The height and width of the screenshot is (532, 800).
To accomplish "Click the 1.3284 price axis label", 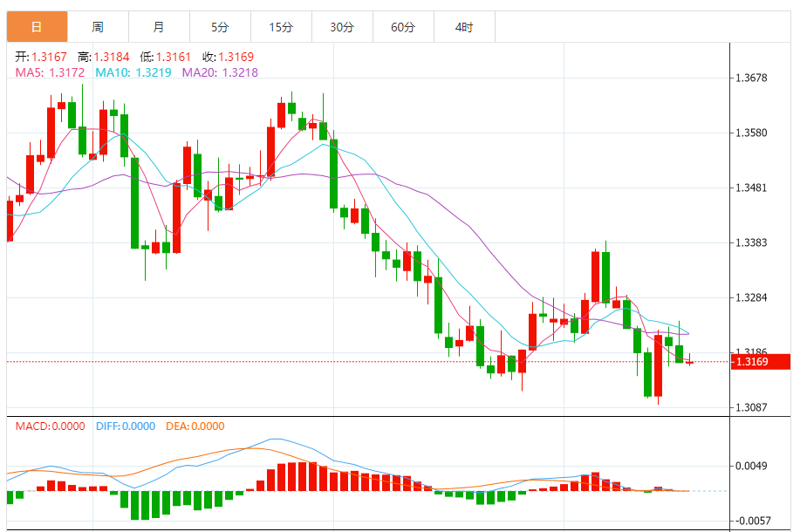I will 751,297.
